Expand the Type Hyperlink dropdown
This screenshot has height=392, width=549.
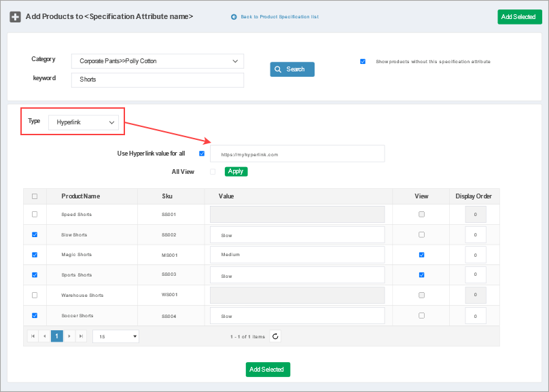(x=84, y=122)
